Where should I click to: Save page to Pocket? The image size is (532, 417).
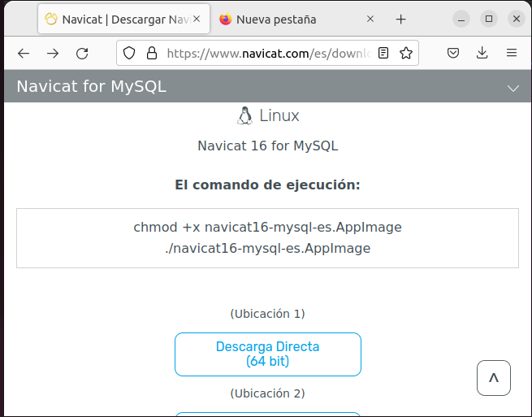[453, 53]
